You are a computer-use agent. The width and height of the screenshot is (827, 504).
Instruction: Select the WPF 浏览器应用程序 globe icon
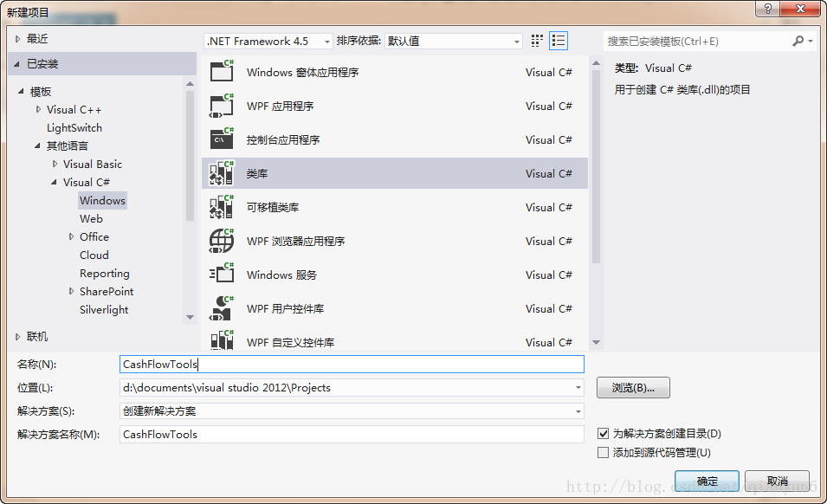pos(222,241)
